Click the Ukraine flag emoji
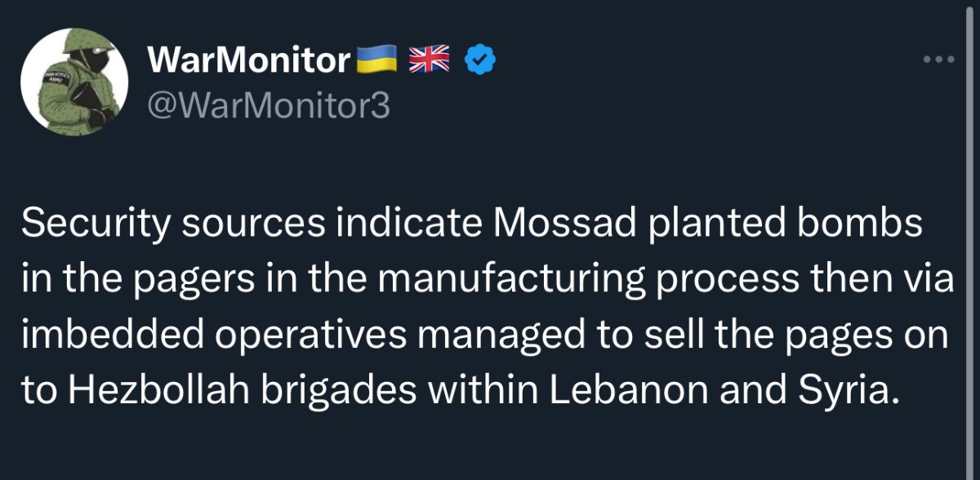980x480 pixels. 377,60
